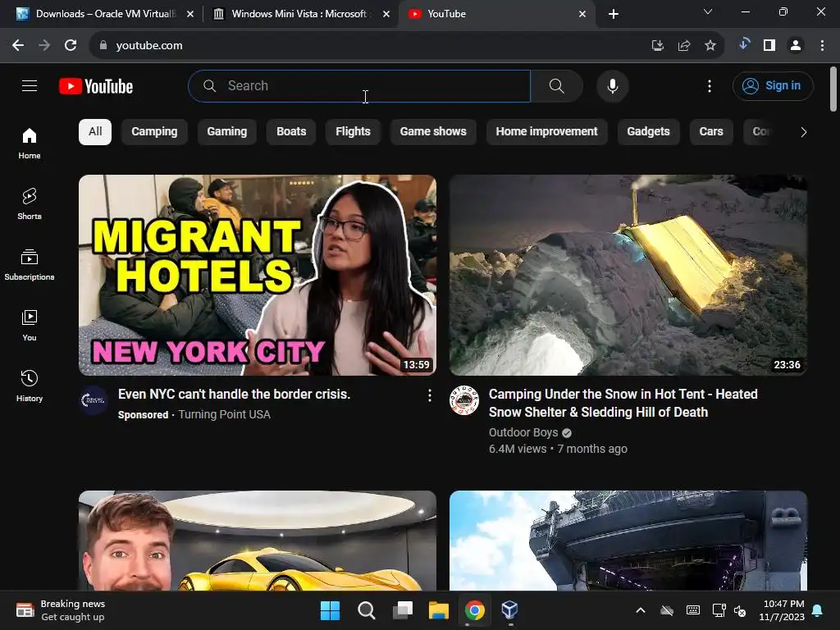Reload the YouTube page
The image size is (840, 630).
coord(71,46)
